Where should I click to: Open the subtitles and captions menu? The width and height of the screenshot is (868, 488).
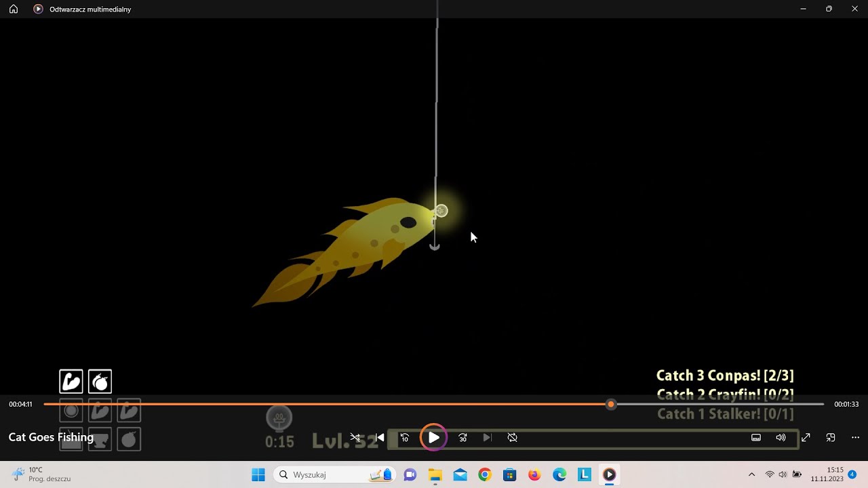756,438
